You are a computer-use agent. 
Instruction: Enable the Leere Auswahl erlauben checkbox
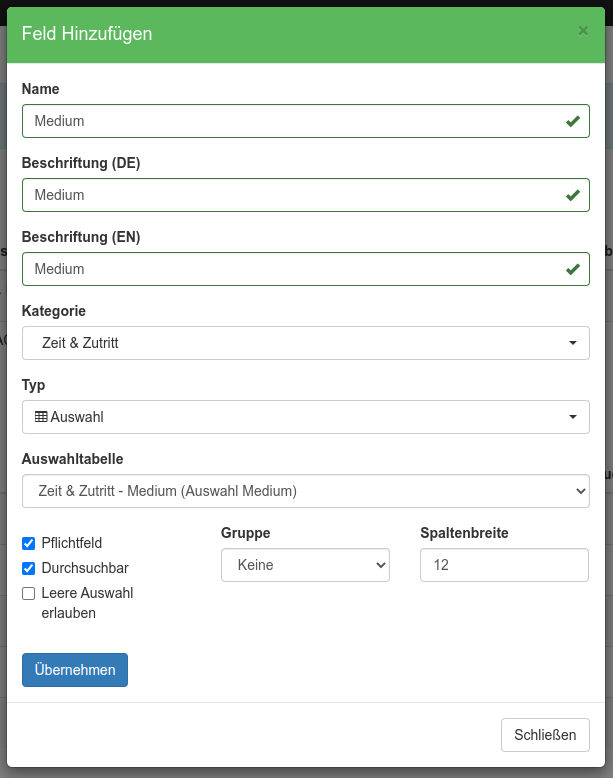29,593
